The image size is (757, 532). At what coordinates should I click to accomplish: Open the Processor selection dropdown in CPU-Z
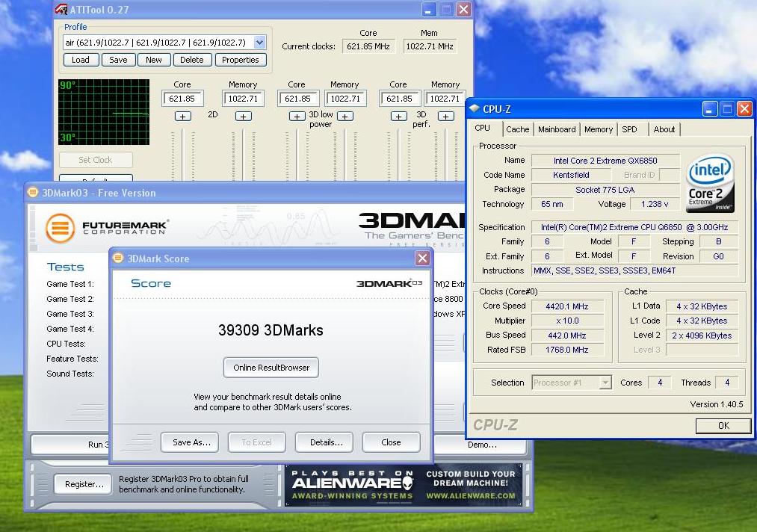click(605, 383)
